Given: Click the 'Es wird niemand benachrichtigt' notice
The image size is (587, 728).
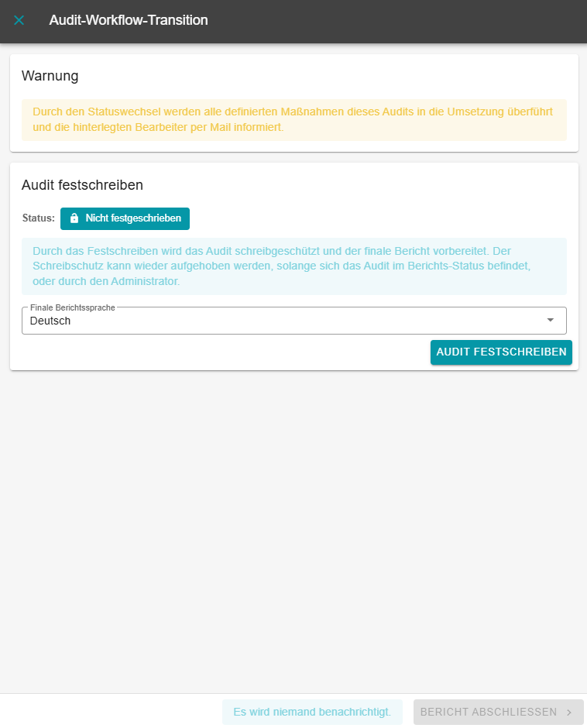Looking at the screenshot, I should [x=312, y=712].
